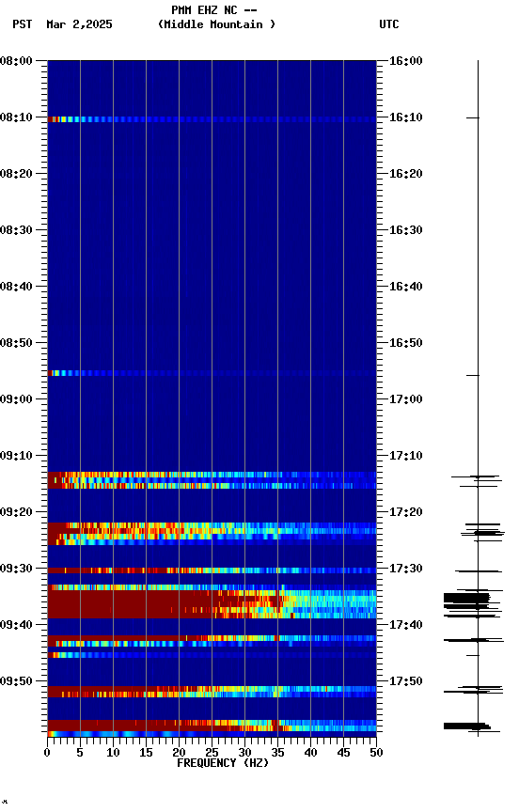The height and width of the screenshot is (812, 519).
Task: Click the 'UTC' timezone label
Action: pos(389,24)
